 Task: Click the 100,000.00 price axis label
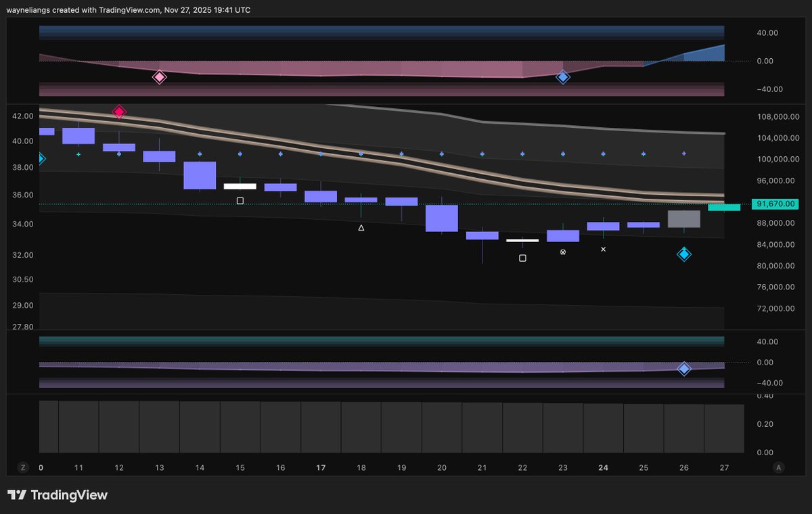coord(780,160)
